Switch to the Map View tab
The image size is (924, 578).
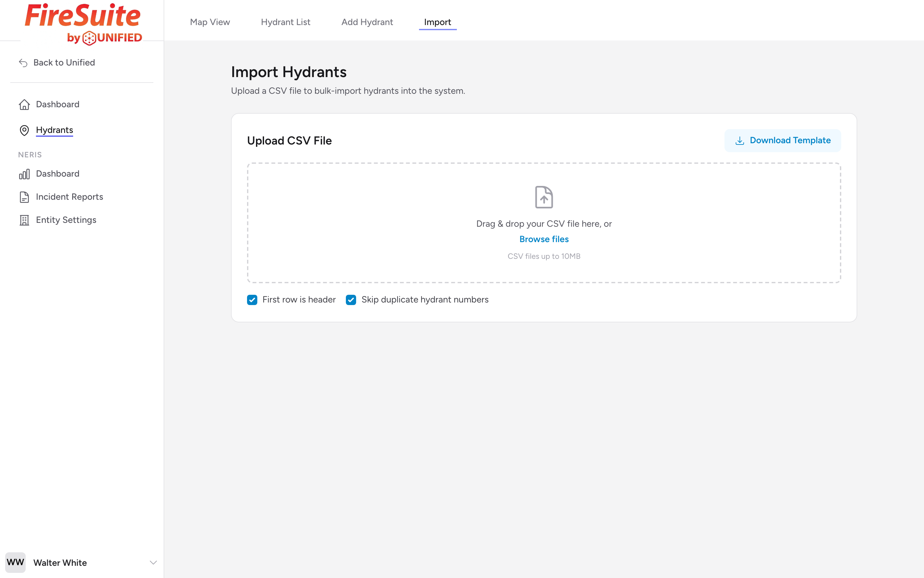[210, 22]
